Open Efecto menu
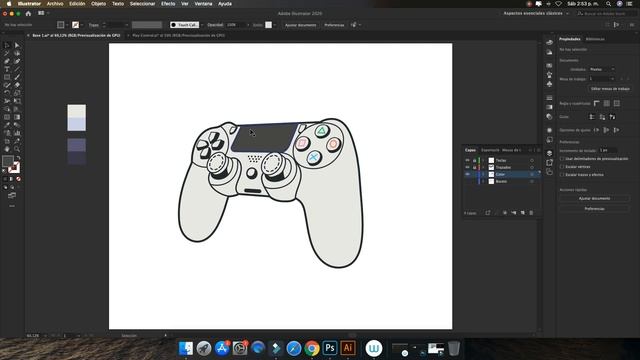Image resolution: width=640 pixels, height=360 pixels. click(168, 4)
